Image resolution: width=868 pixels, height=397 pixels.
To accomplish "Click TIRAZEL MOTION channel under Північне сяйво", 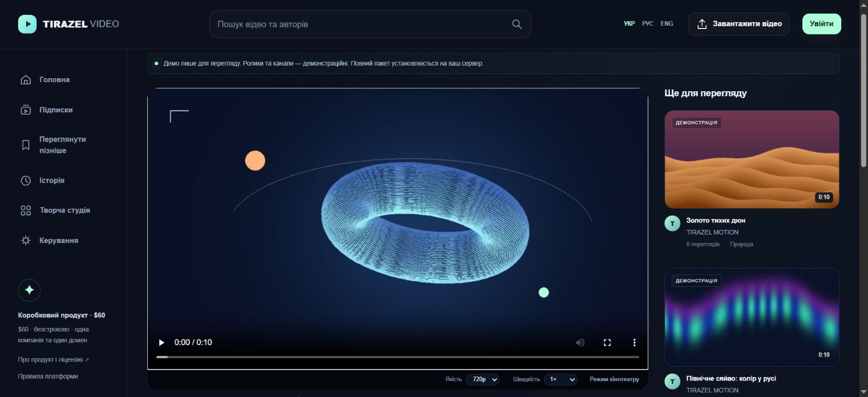I will point(712,391).
